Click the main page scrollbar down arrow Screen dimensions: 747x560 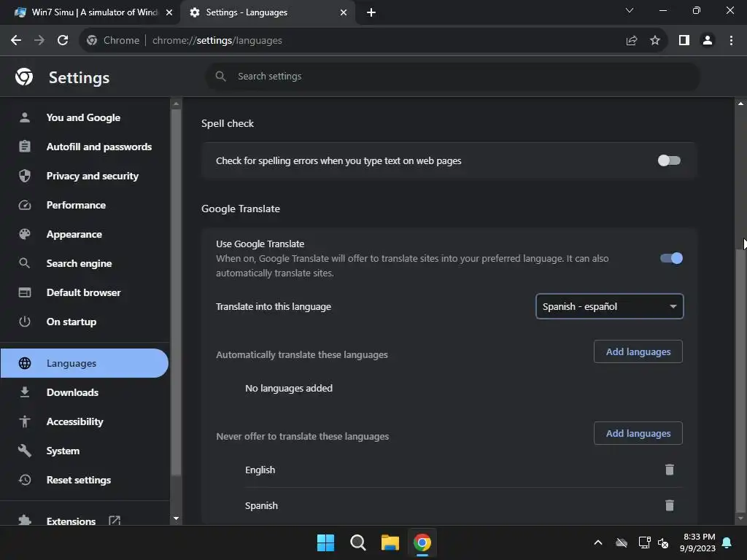(x=740, y=518)
